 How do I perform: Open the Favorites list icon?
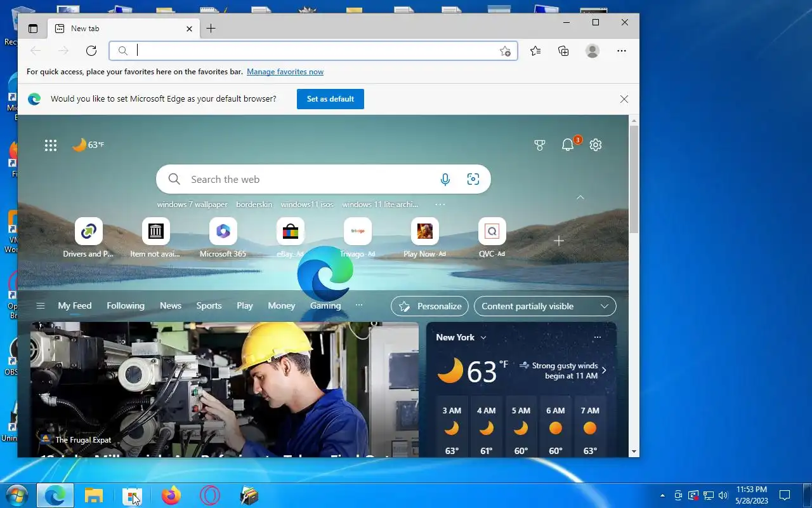click(x=535, y=51)
